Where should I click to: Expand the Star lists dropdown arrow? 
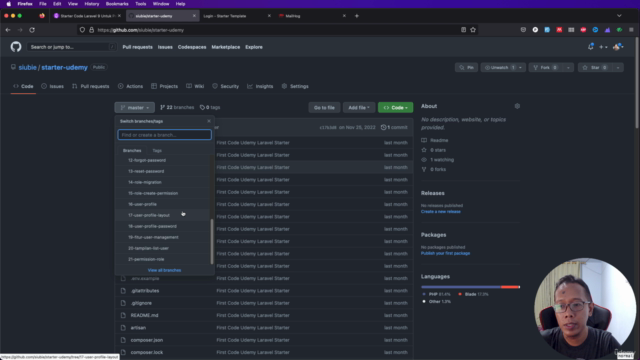pos(618,67)
